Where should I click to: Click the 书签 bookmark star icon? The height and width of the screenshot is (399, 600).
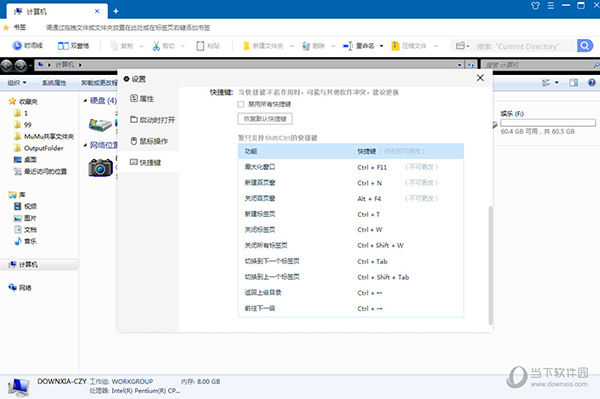coord(6,28)
